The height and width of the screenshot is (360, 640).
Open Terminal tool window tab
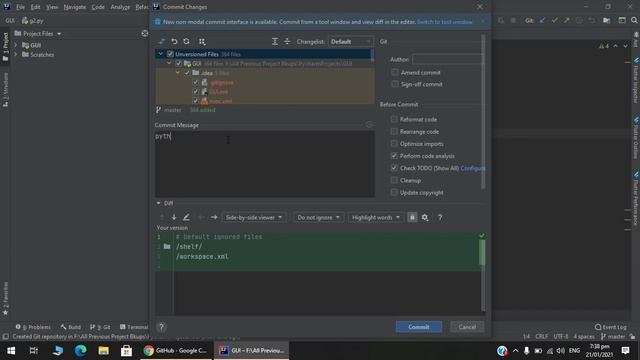pos(134,327)
